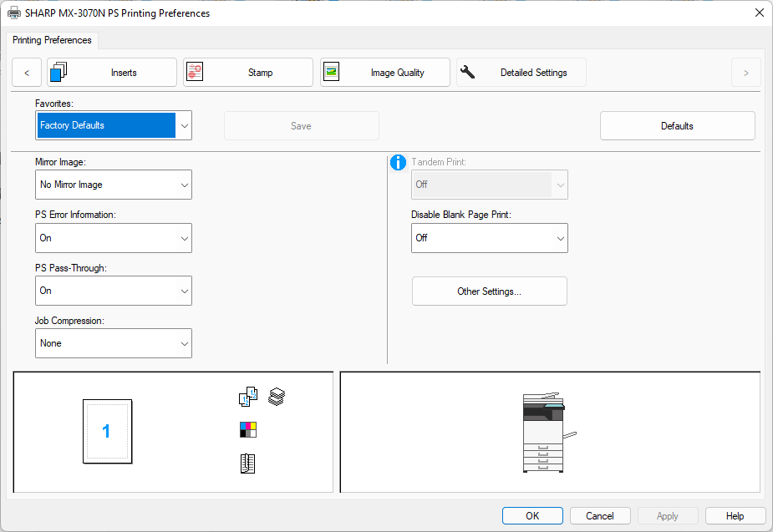Open the PS Pass-Through dropdown
This screenshot has height=532, width=773.
[114, 291]
